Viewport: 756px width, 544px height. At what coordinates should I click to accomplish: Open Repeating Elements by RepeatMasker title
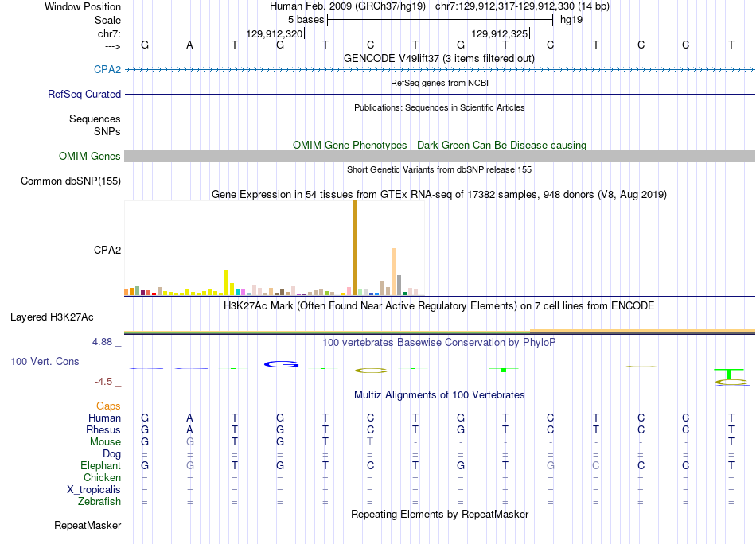(439, 514)
